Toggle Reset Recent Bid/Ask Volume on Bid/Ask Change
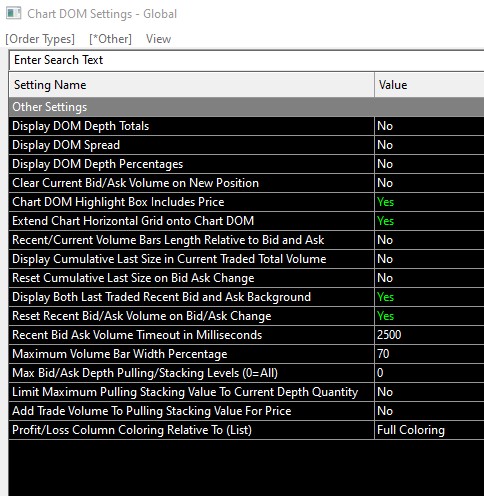 (x=429, y=316)
